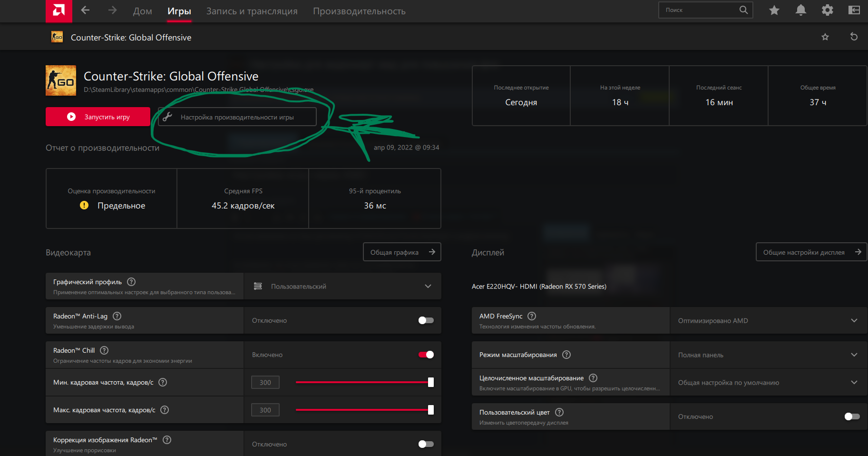
Task: Open settings gear icon
Action: (828, 10)
